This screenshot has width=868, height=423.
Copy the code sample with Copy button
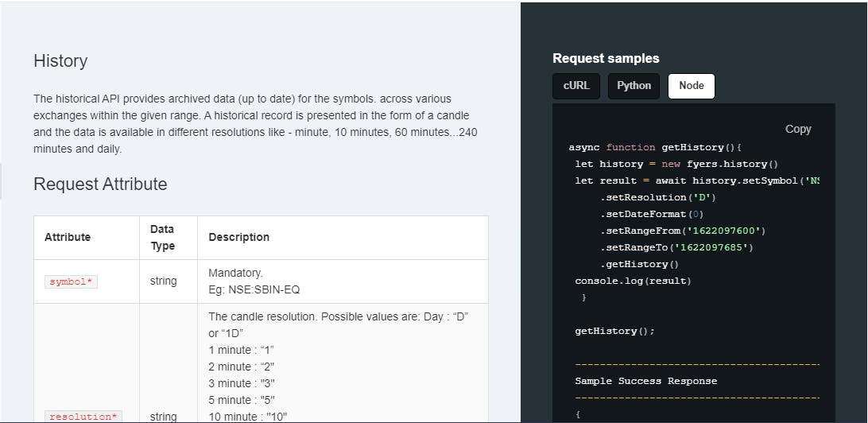point(798,129)
